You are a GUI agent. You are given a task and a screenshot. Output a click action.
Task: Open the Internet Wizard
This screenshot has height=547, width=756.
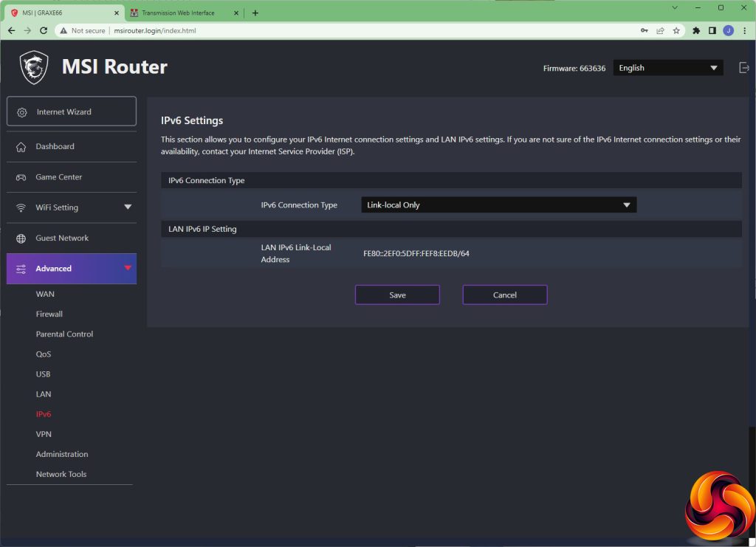(x=72, y=111)
